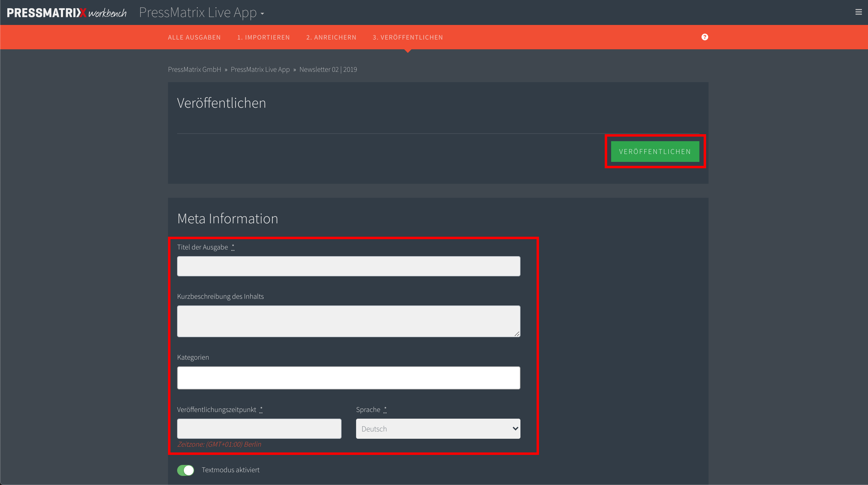Click the Kategorien input field
The width and height of the screenshot is (868, 485).
349,378
